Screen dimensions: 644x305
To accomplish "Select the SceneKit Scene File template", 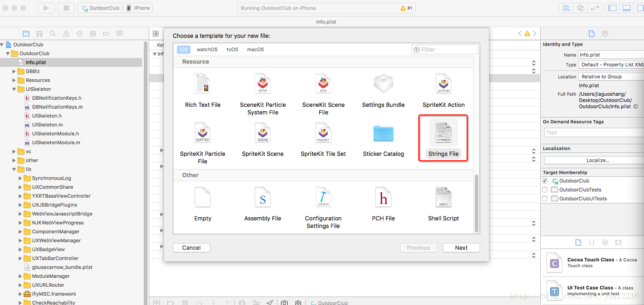I will [323, 94].
